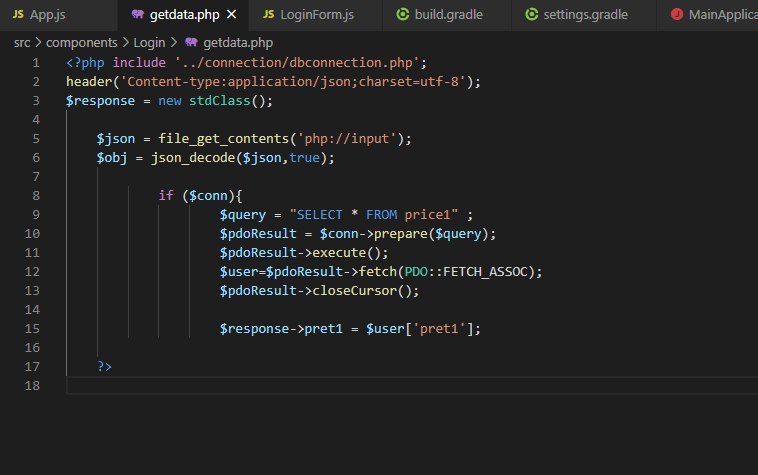Screen dimensions: 758x475
Task: Click closeCursor() on line 13
Action: coord(362,291)
